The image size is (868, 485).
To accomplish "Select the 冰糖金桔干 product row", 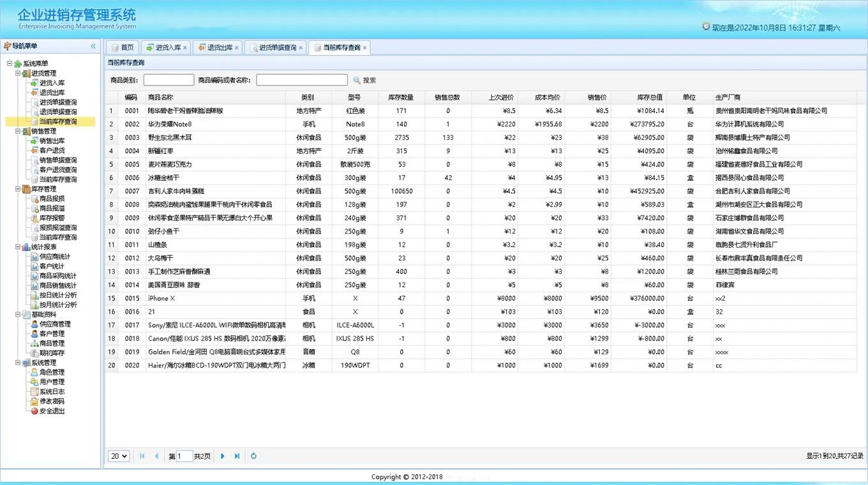I will [x=481, y=178].
